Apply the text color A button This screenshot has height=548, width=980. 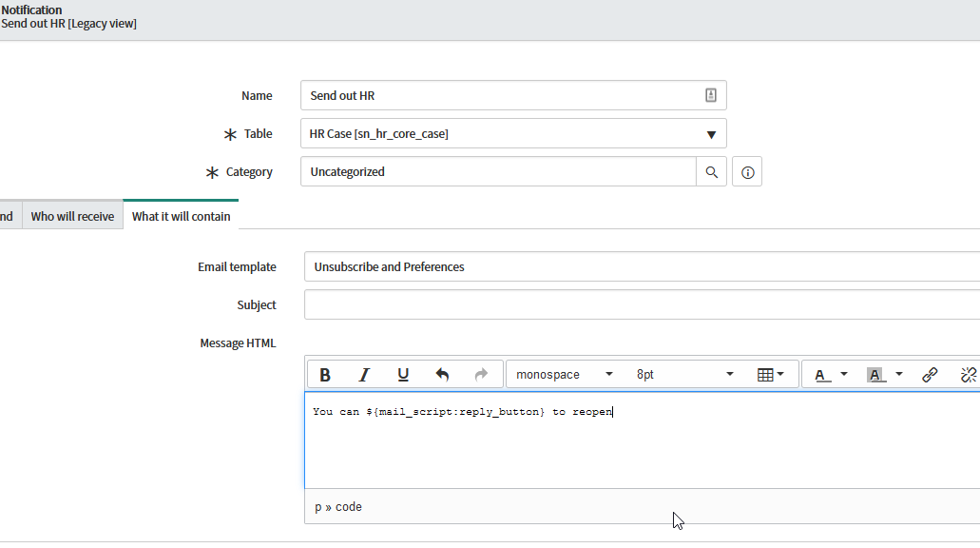click(x=821, y=375)
